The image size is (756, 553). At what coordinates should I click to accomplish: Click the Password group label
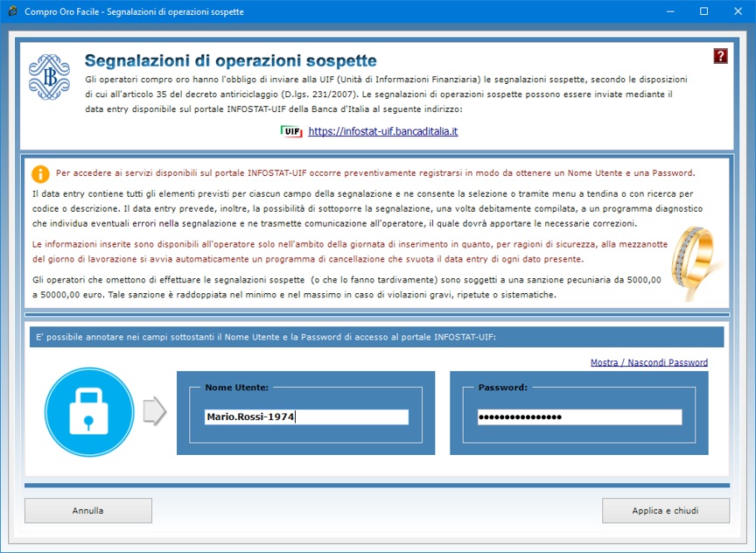pyautogui.click(x=503, y=387)
